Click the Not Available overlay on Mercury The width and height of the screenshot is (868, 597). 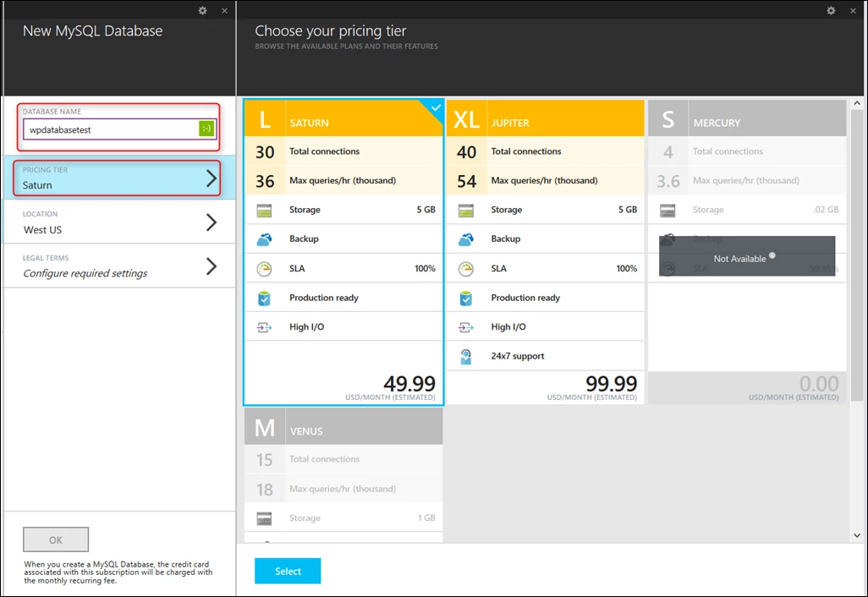(x=747, y=256)
